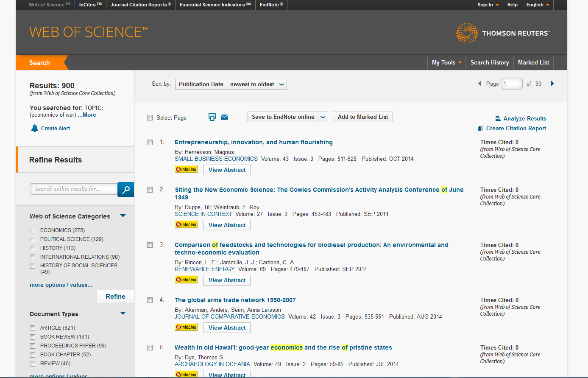588x378 pixels.
Task: Expand the Save to EndNote online dropdown arrow
Action: point(323,117)
